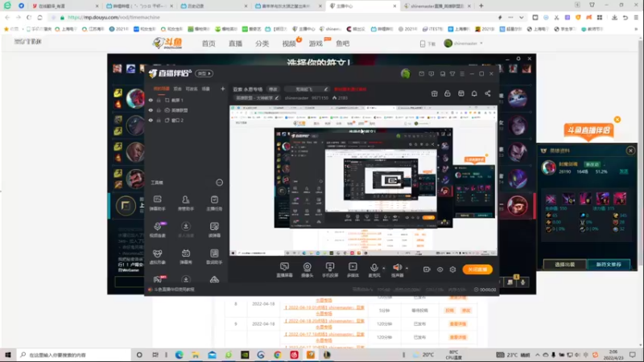Click the padlock icon above the preview
The image size is (644, 362).
(x=448, y=93)
